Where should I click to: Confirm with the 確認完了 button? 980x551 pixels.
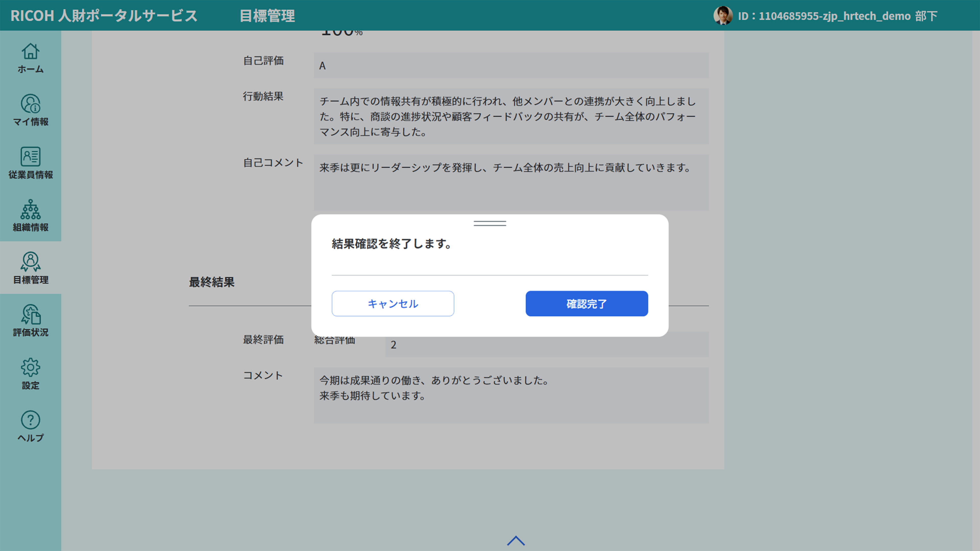pos(586,304)
